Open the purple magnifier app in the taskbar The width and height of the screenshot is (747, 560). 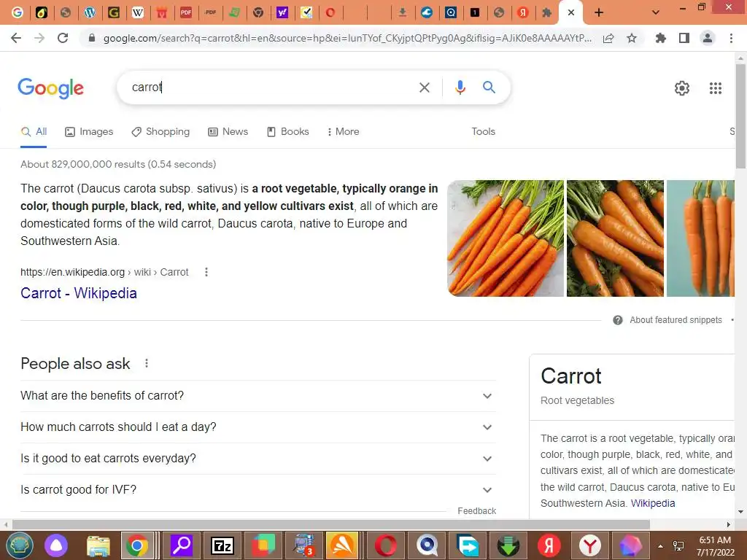click(x=182, y=545)
